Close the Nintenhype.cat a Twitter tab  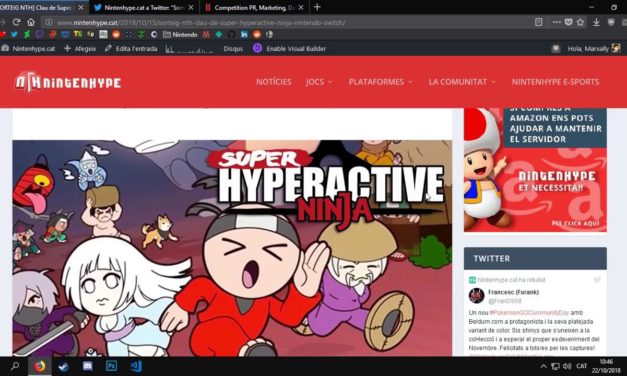click(x=191, y=7)
